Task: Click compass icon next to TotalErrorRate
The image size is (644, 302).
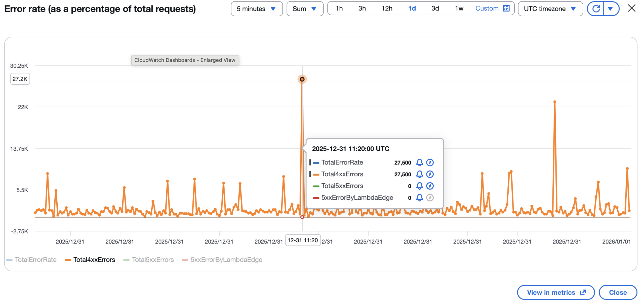Action: (430, 162)
